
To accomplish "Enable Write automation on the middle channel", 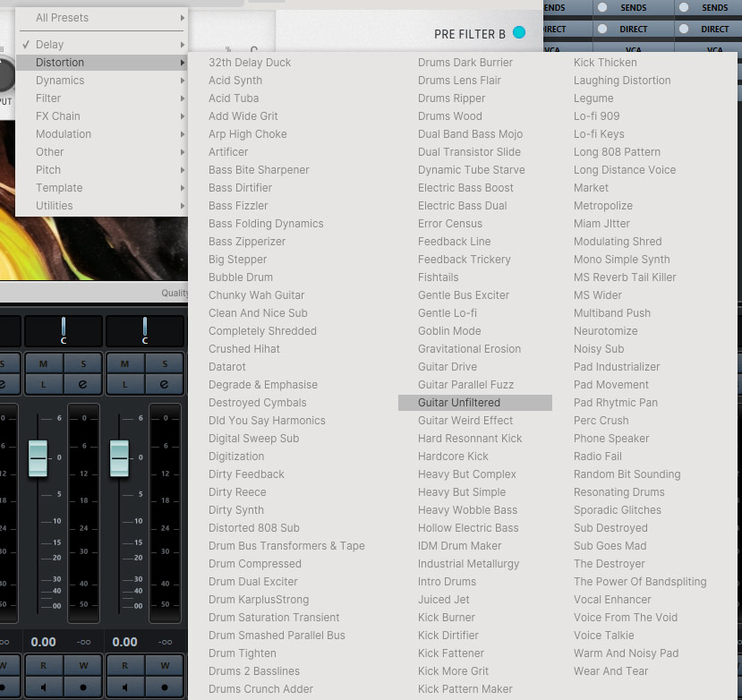I will [x=82, y=666].
